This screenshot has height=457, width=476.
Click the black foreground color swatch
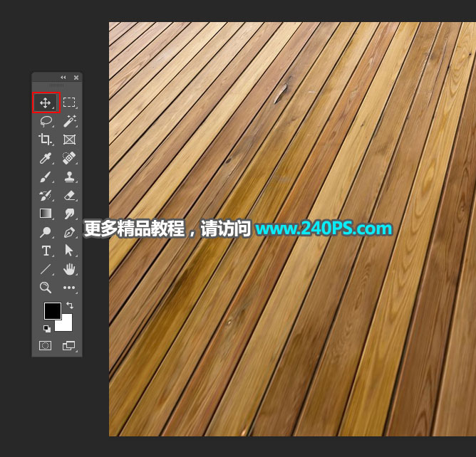pyautogui.click(x=53, y=311)
